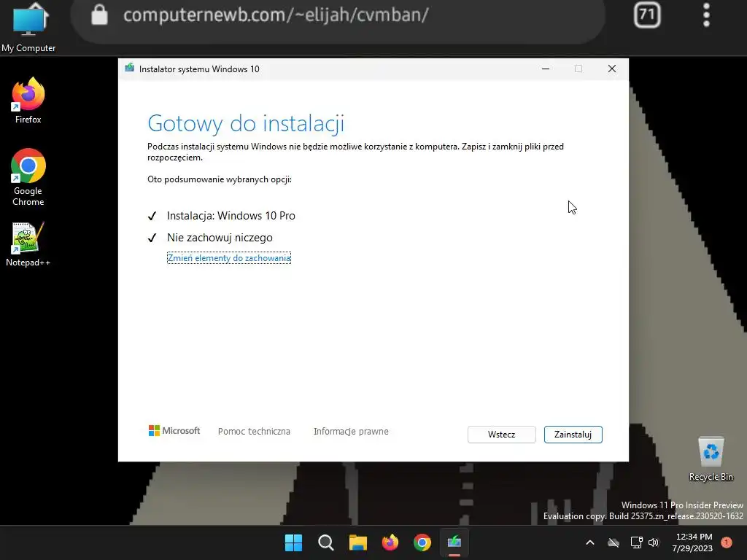This screenshot has width=747, height=560.
Task: Open Firefox desktop shortcut
Action: 28,101
